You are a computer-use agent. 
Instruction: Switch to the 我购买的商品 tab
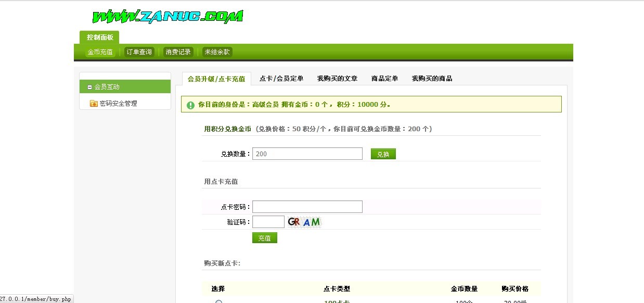pyautogui.click(x=432, y=79)
